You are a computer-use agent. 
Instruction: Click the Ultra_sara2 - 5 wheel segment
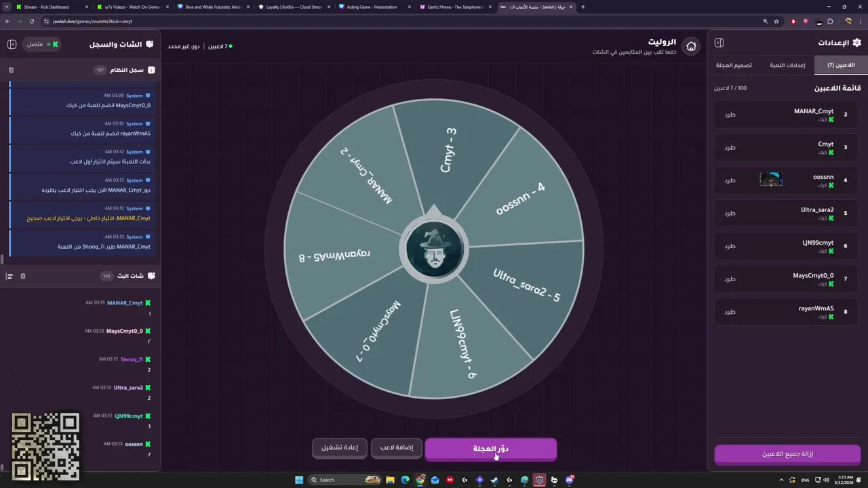pyautogui.click(x=527, y=285)
